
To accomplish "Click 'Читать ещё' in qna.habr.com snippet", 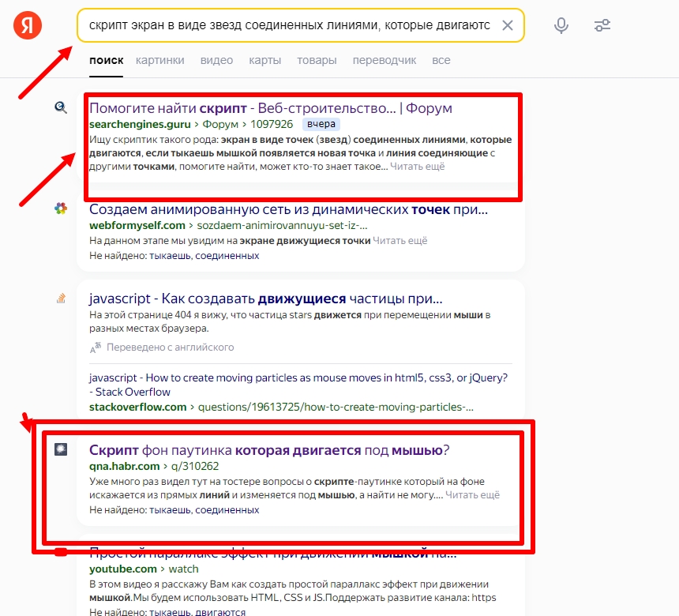I will click(x=472, y=495).
